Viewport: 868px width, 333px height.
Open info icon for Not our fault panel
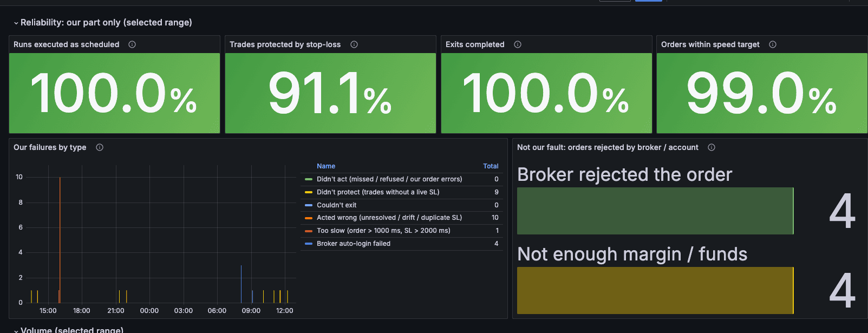pyautogui.click(x=712, y=147)
